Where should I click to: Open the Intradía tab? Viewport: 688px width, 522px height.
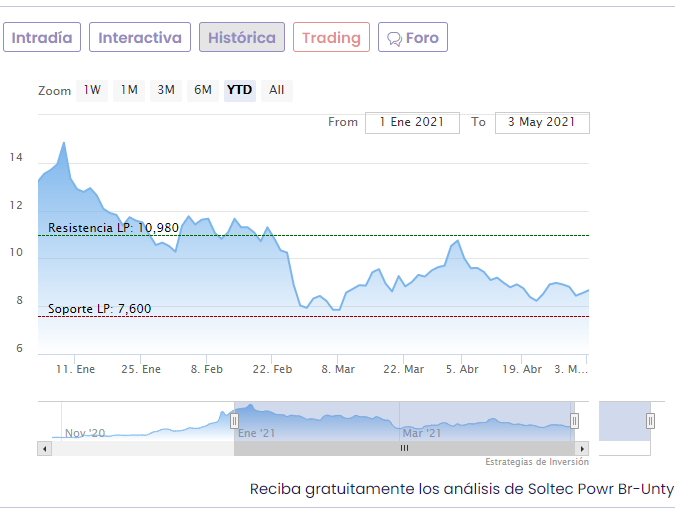click(x=41, y=38)
